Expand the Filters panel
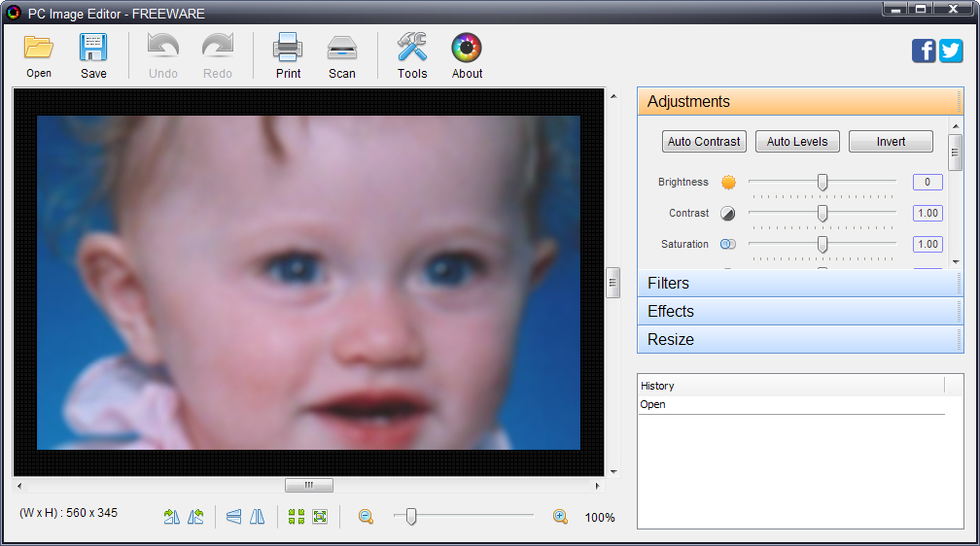The image size is (980, 546). (x=800, y=283)
